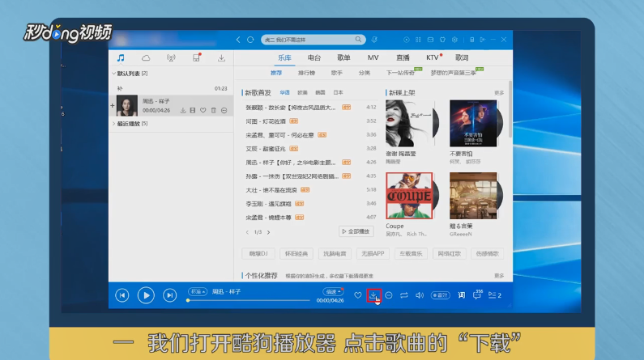Screen dimensions: 644x360
Task: Mute the volume speaker icon
Action: (420, 295)
